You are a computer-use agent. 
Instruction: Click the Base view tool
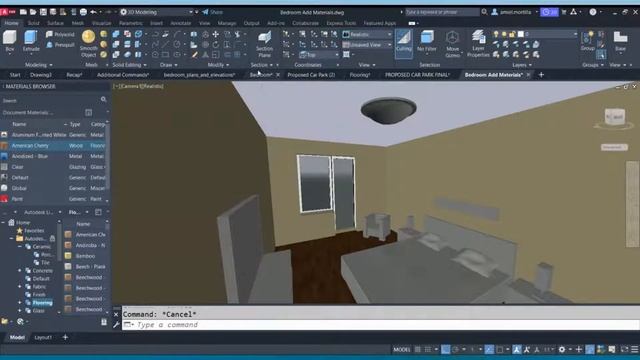[x=620, y=41]
